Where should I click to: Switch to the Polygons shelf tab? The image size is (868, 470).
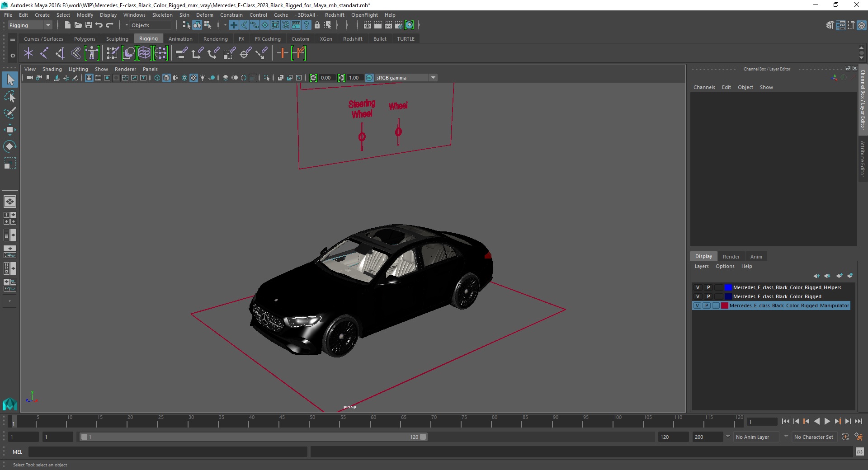click(x=85, y=39)
